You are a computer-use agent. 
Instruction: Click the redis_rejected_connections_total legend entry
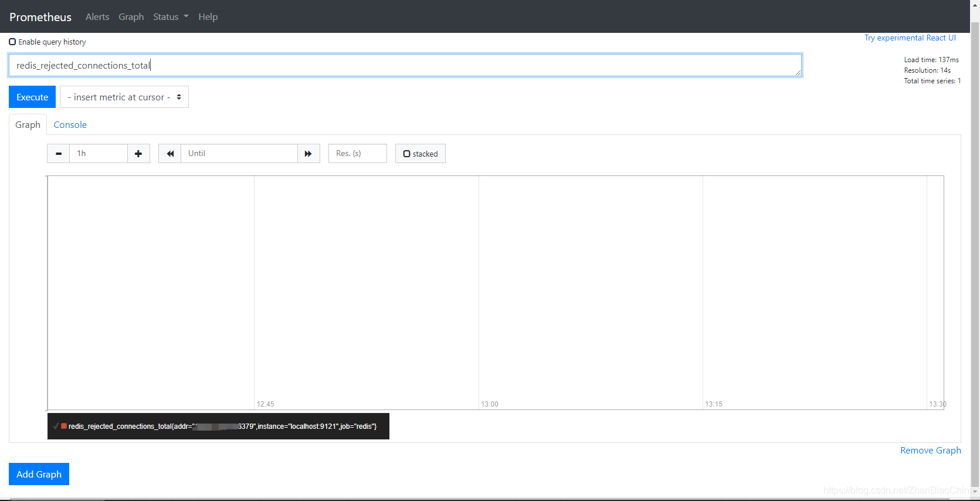click(222, 426)
